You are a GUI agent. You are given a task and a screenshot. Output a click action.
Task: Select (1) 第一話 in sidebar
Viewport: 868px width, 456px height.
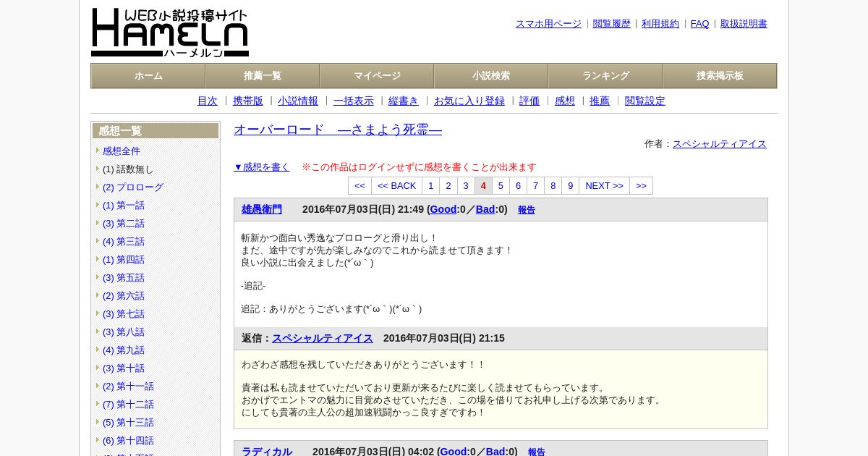click(124, 206)
